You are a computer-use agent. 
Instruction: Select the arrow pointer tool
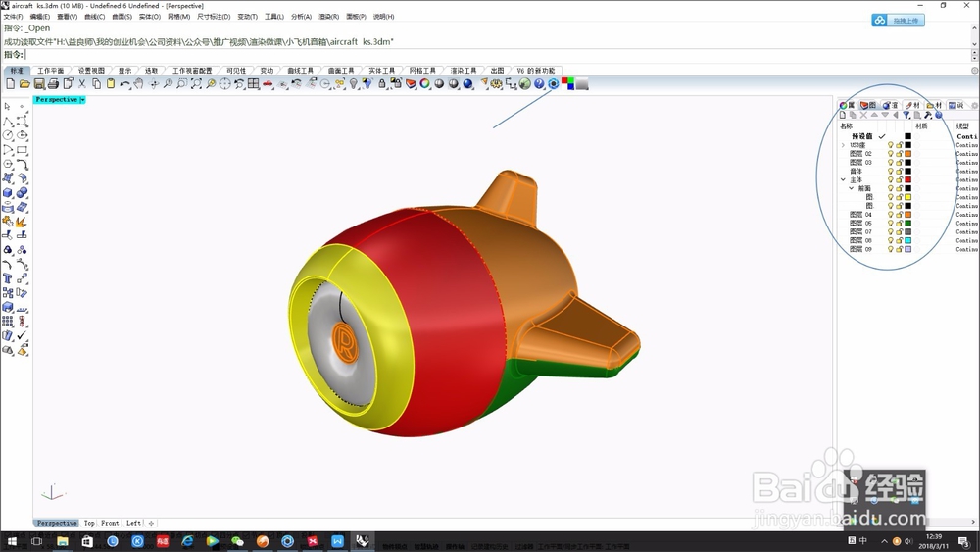pos(8,106)
